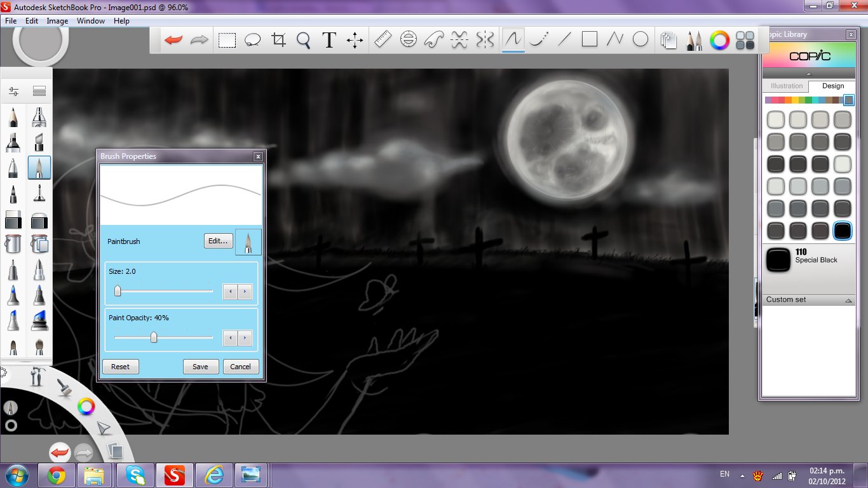Enable the Ellipse guide tool
This screenshot has height=488, width=868.
click(x=408, y=39)
